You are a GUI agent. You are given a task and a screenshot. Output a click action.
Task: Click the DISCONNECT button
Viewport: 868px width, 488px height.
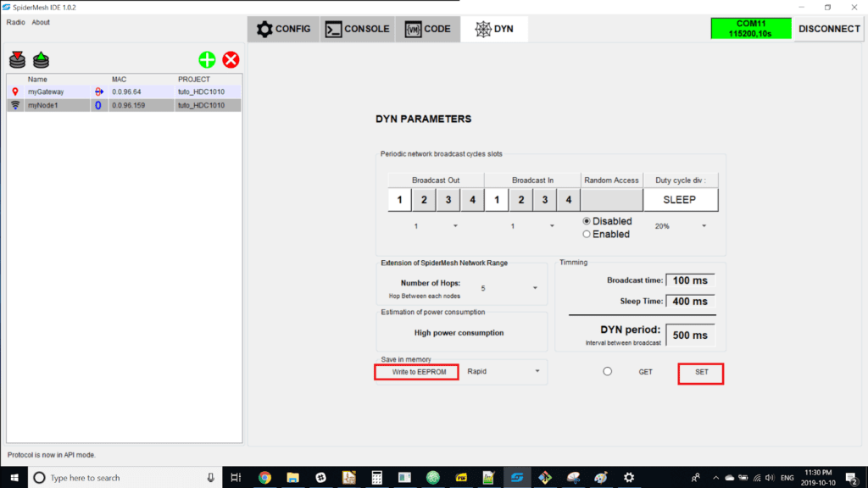click(829, 29)
